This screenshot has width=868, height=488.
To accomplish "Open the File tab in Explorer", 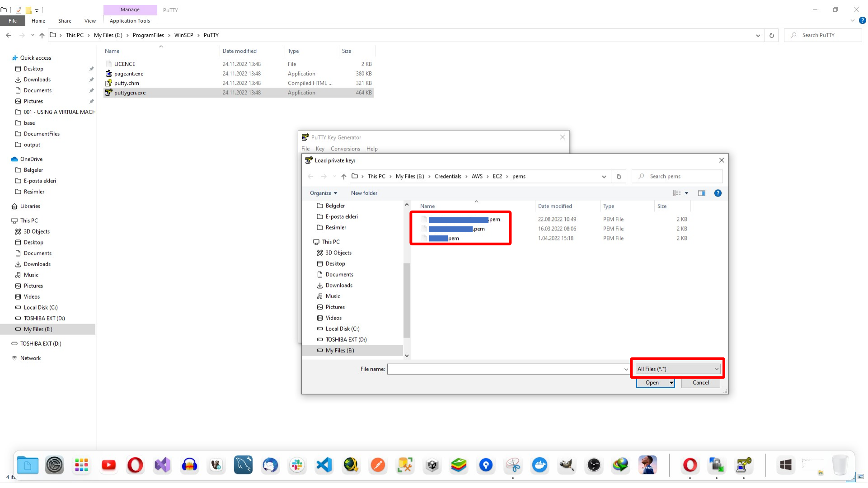I will [x=13, y=21].
